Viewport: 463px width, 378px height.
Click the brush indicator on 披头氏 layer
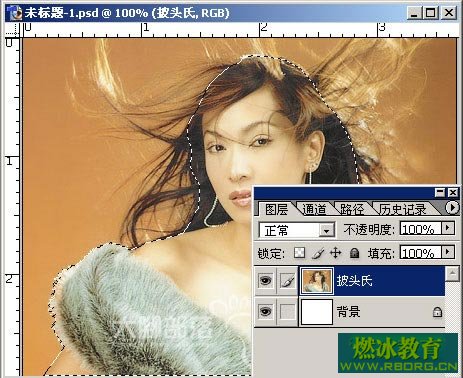pos(287,281)
